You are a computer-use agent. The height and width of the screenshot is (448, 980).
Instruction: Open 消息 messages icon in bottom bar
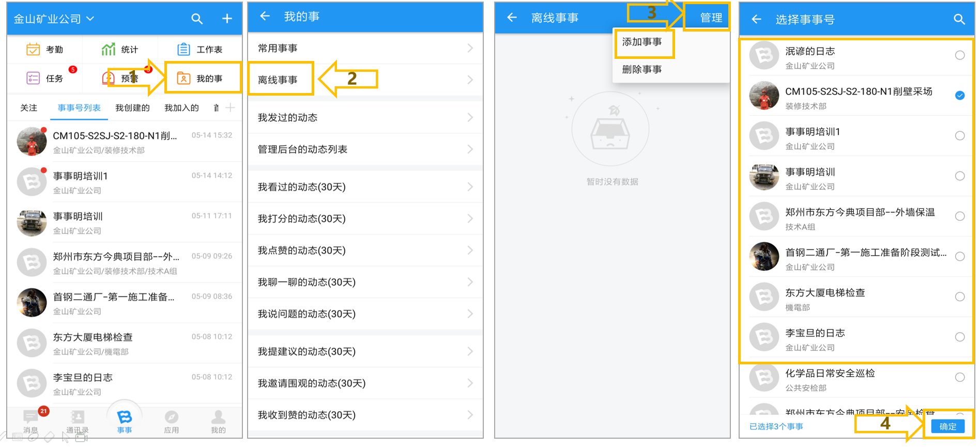coord(30,416)
